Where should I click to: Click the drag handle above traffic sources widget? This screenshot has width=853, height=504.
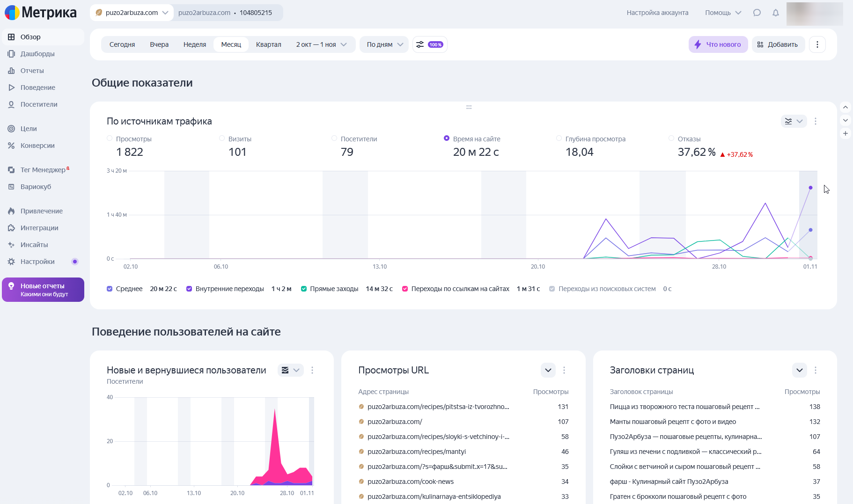(x=469, y=107)
